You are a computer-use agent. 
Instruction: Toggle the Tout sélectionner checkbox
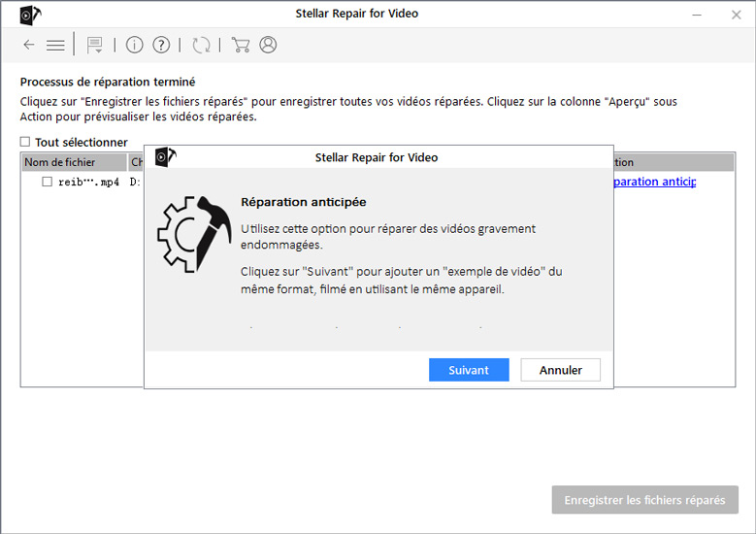tap(25, 142)
